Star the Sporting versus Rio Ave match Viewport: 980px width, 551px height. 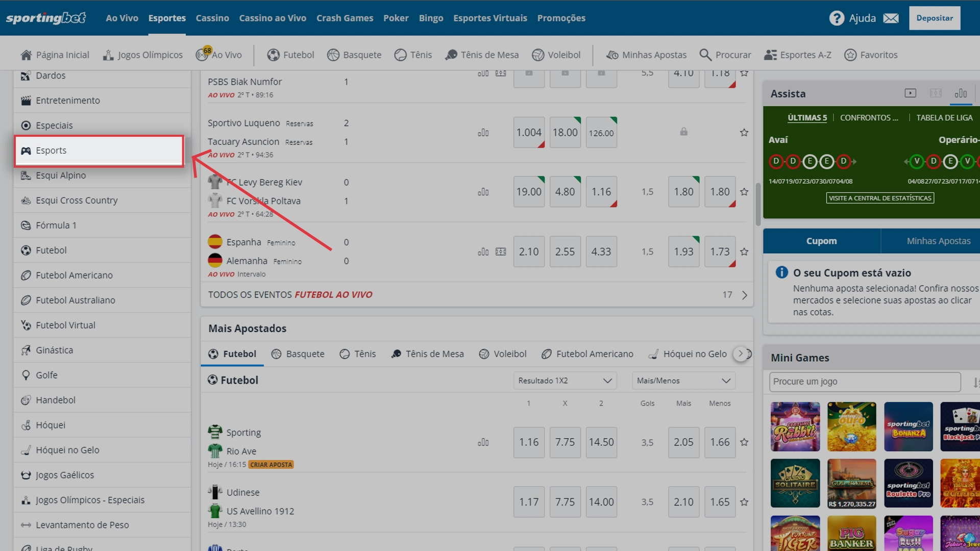point(744,442)
